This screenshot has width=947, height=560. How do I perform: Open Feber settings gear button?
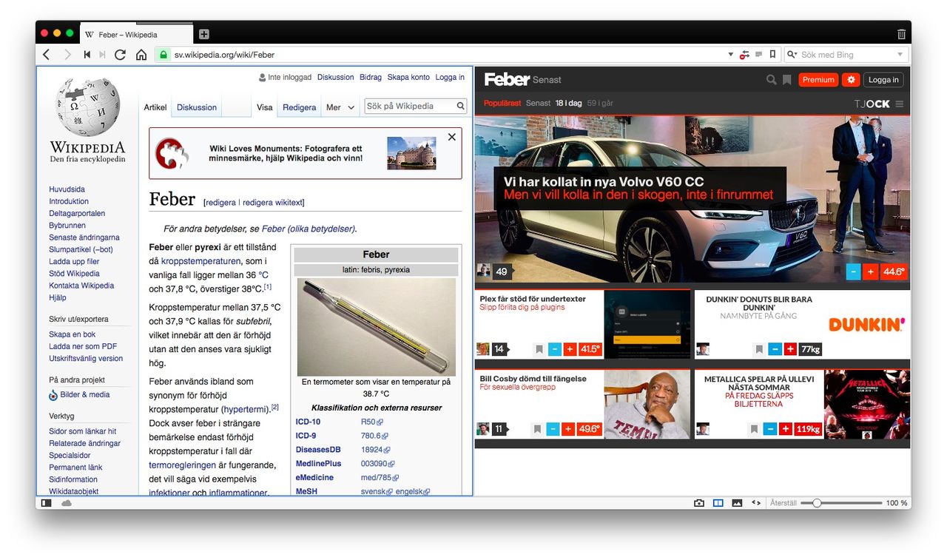click(851, 80)
